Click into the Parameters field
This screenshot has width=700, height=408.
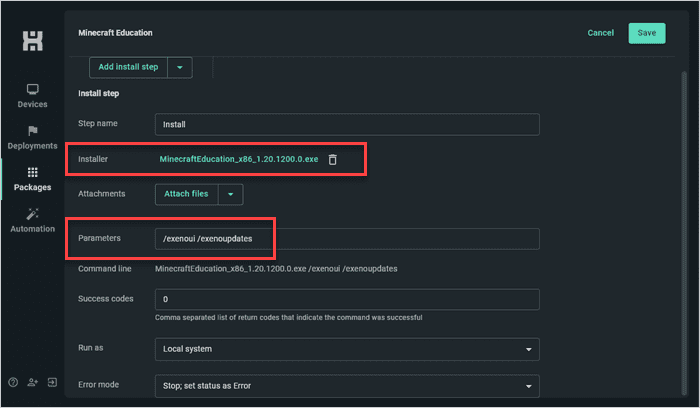click(347, 239)
